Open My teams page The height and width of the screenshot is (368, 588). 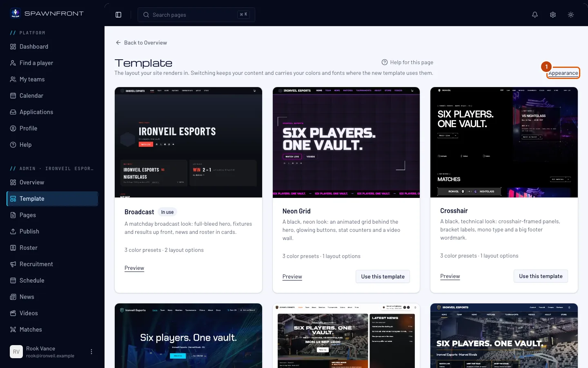pos(52,79)
